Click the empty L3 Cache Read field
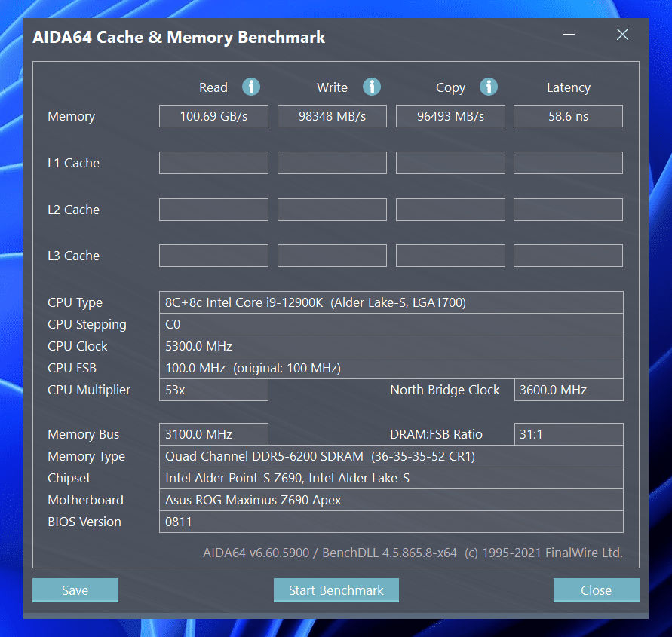 pos(214,256)
